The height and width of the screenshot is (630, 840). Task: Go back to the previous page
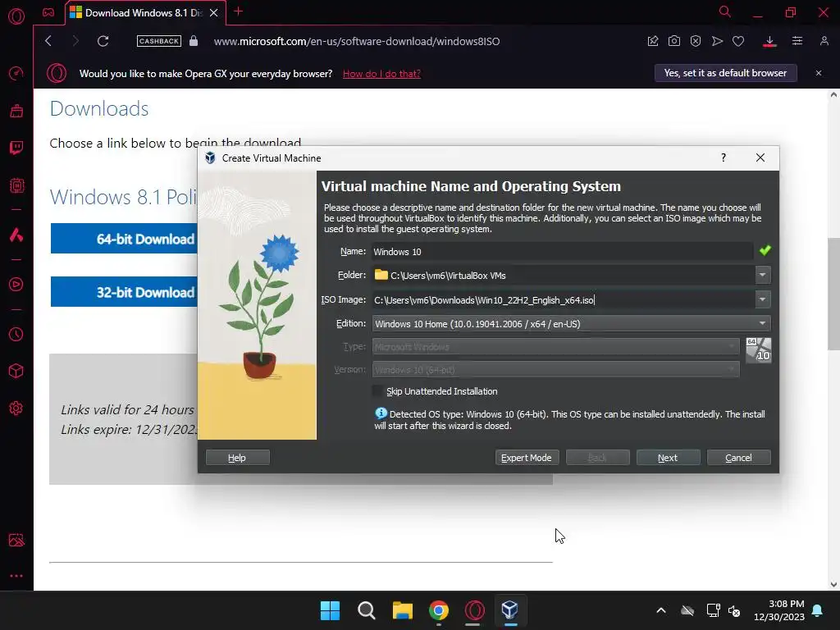pos(48,41)
